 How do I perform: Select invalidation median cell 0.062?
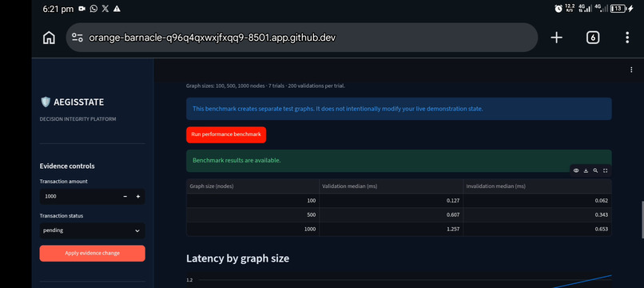pos(537,201)
